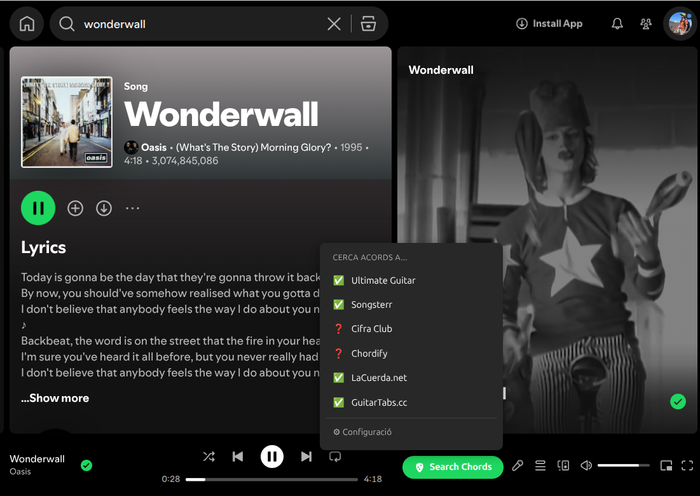Open the three-dot more options menu

(x=133, y=208)
